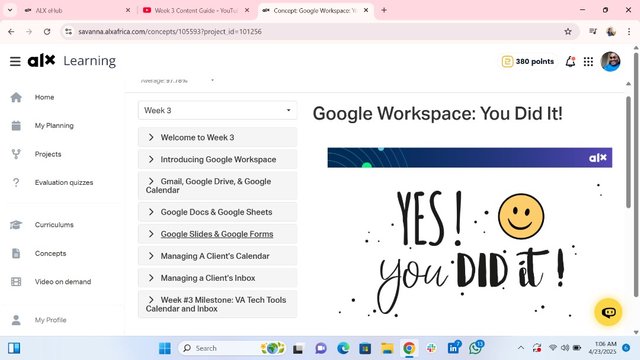This screenshot has height=360, width=640.
Task: Click the 380 points badge
Action: (528, 62)
